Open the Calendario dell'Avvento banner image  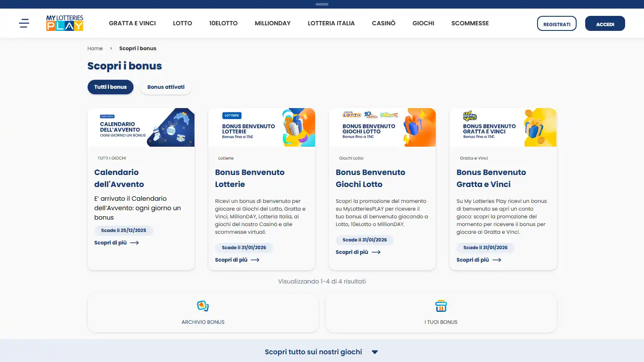coord(141,127)
